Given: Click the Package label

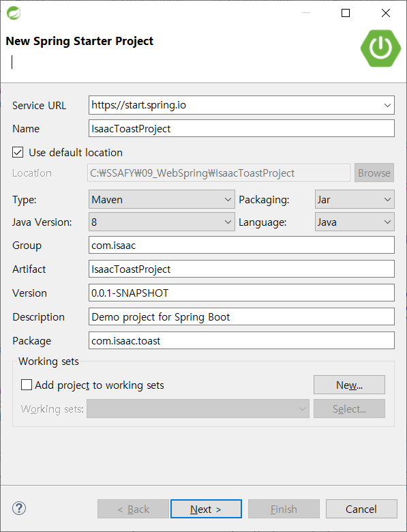Looking at the screenshot, I should [32, 340].
